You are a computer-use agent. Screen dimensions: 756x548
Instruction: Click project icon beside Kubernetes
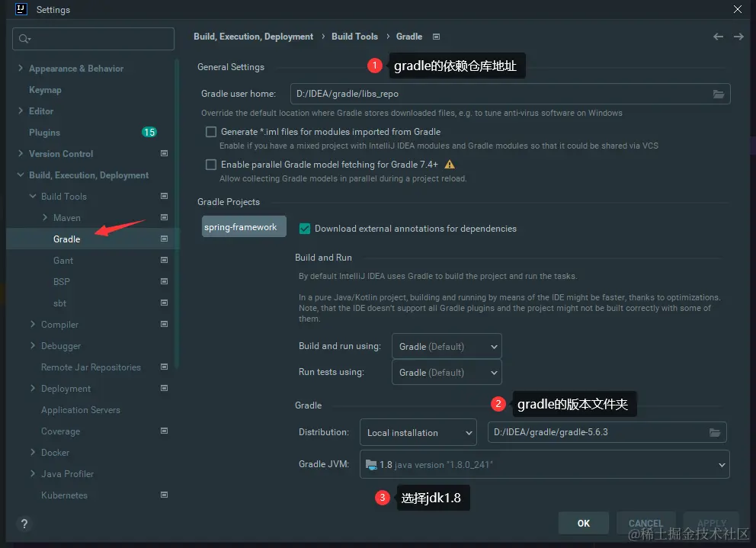point(164,495)
